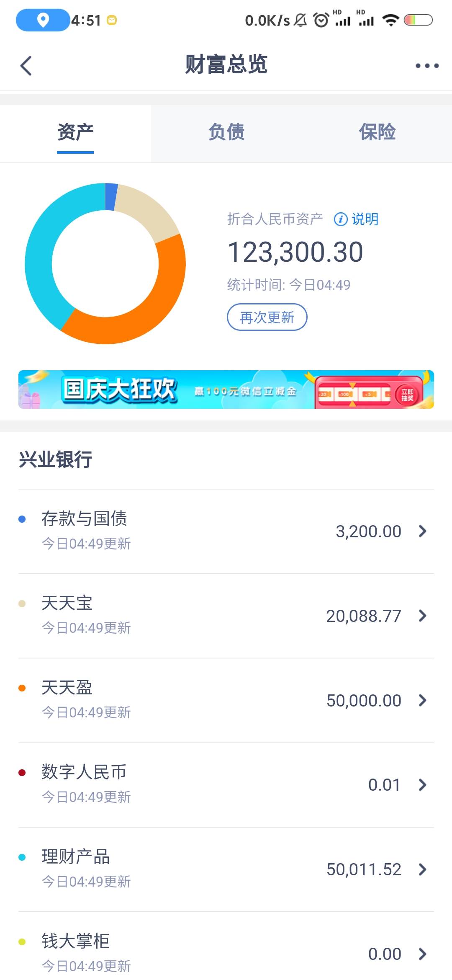Tap the 立即抽奖 button on banner

pyautogui.click(x=407, y=395)
